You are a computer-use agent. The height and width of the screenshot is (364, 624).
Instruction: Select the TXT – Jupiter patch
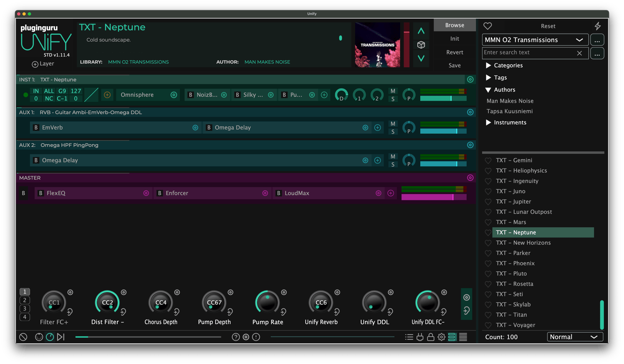(513, 202)
